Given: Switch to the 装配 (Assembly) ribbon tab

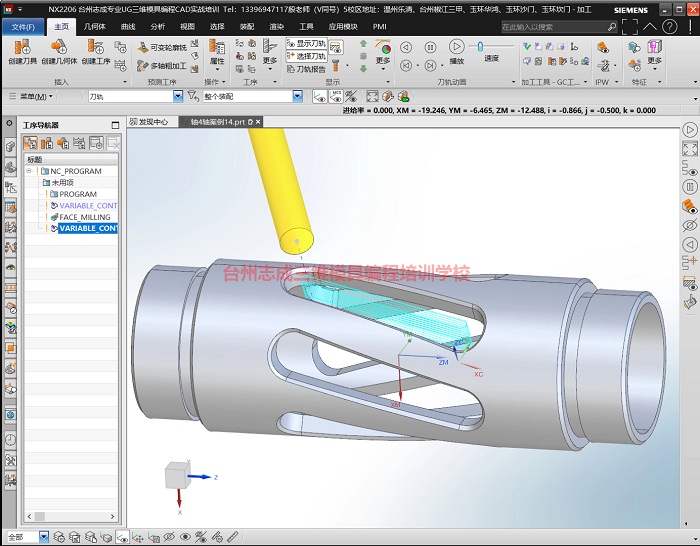Looking at the screenshot, I should [x=247, y=27].
